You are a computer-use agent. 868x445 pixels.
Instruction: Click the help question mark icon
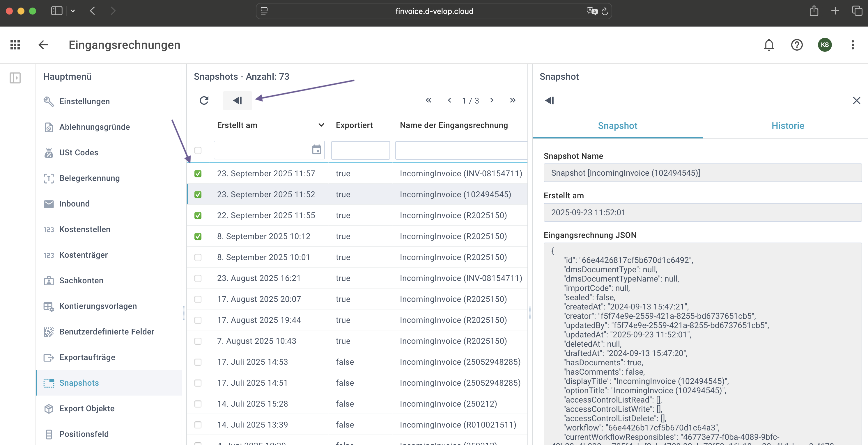(x=797, y=45)
